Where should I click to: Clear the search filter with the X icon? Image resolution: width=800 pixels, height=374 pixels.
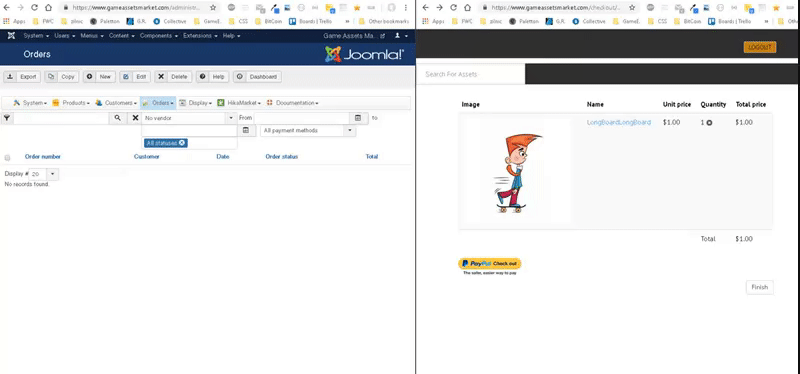coord(135,118)
